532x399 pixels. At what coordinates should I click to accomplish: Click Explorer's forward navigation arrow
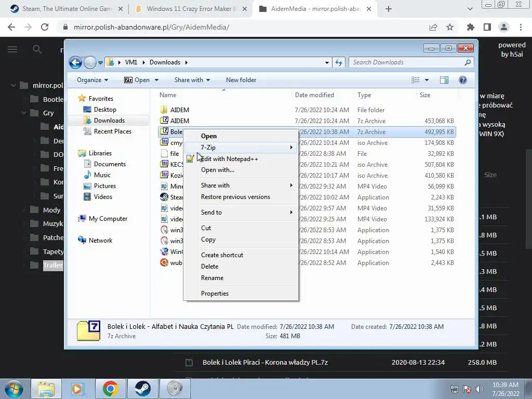click(x=90, y=62)
